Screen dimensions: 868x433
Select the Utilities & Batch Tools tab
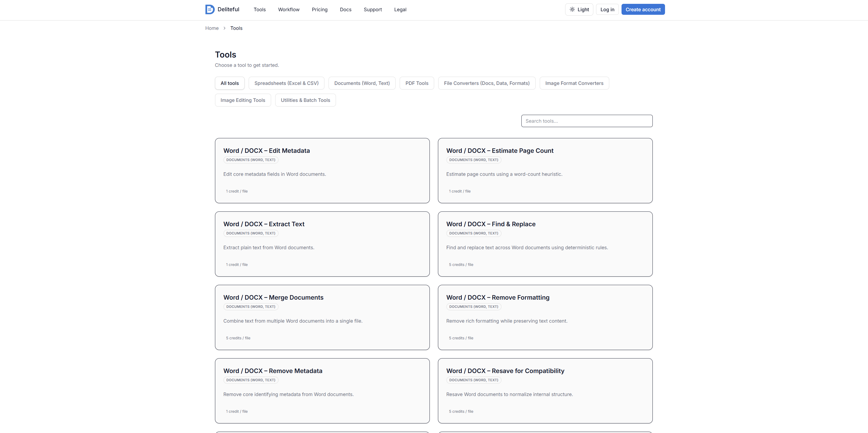click(305, 100)
